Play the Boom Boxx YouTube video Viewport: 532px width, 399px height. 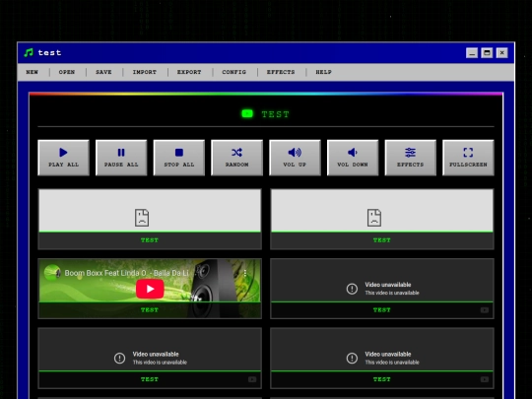[150, 289]
